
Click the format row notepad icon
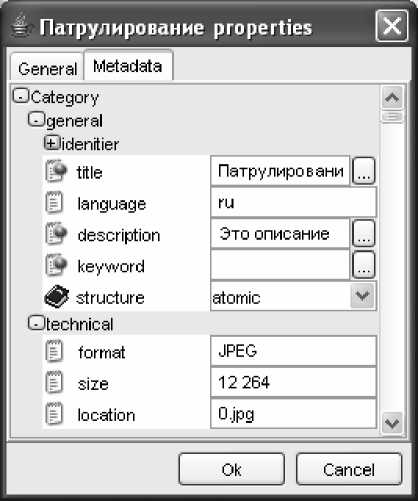(53, 351)
